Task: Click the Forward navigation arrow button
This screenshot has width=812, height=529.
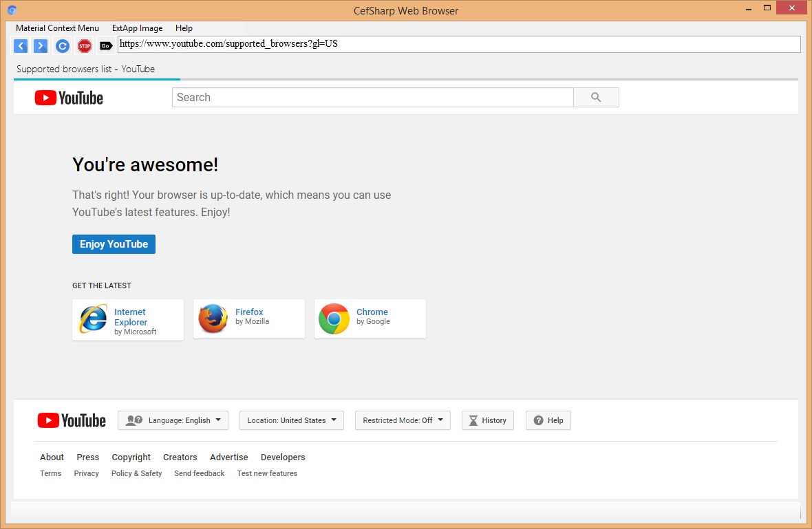Action: tap(41, 46)
